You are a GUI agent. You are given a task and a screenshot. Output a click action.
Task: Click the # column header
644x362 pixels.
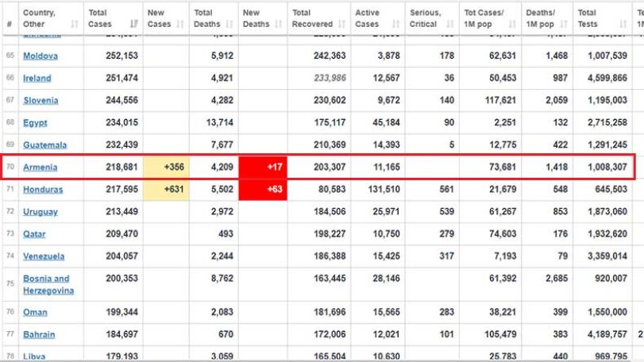click(x=10, y=25)
